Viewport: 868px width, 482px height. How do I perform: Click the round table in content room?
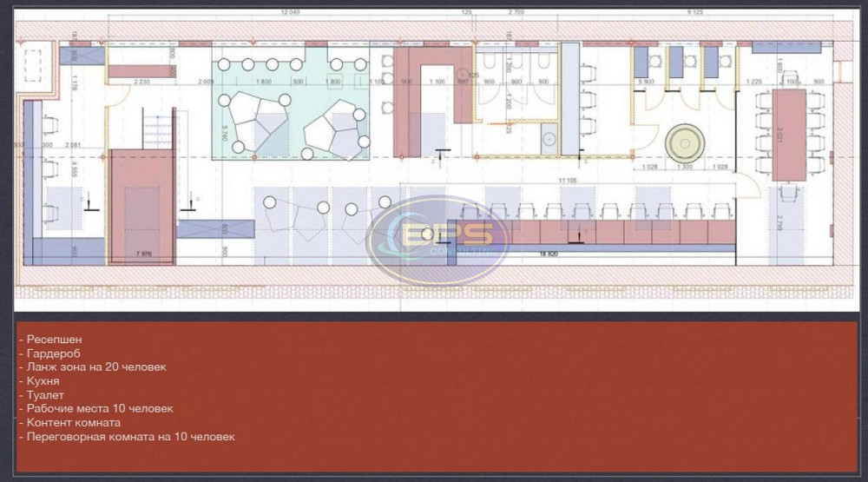(685, 140)
